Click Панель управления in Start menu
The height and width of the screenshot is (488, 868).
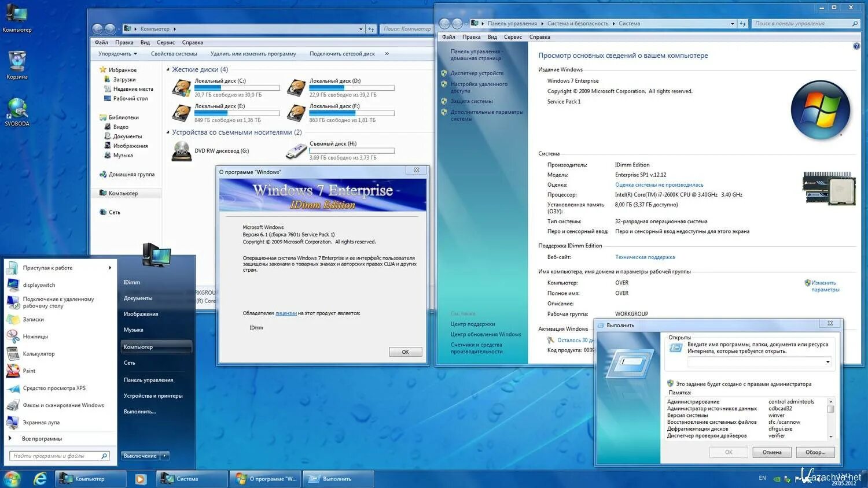(x=148, y=380)
